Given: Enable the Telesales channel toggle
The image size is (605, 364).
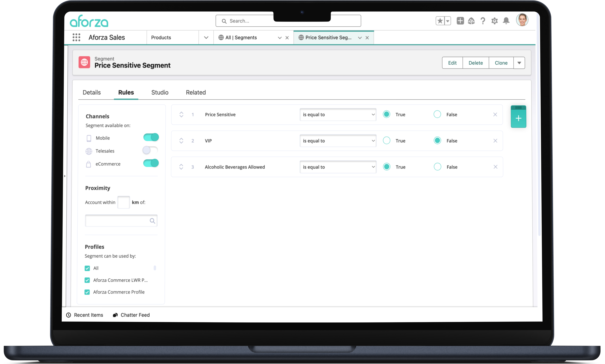Looking at the screenshot, I should click(x=150, y=150).
